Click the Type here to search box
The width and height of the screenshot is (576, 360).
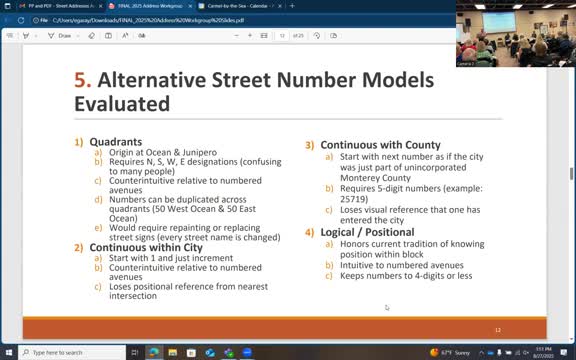72,353
